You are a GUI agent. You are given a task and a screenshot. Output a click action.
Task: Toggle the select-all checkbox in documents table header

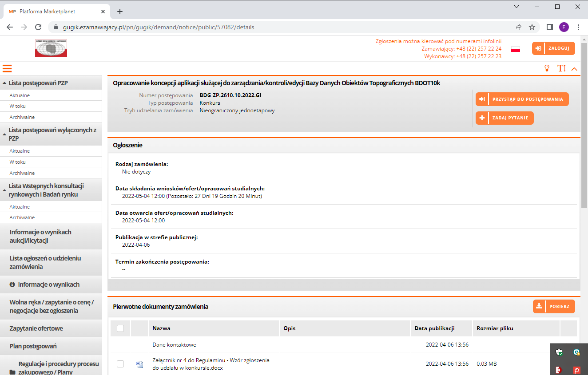pos(120,328)
